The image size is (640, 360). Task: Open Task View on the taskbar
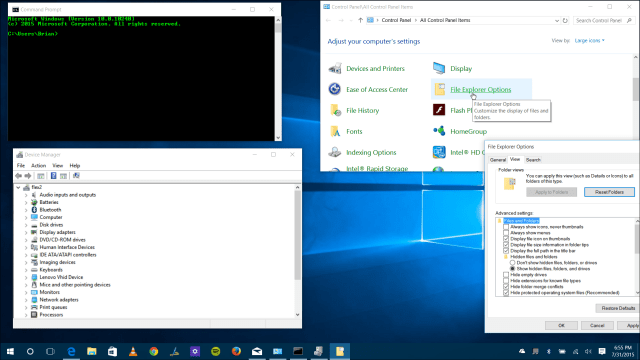[x=50, y=351]
